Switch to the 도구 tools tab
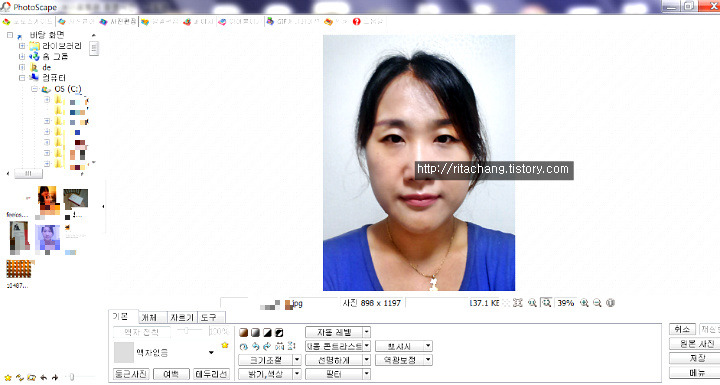Viewport: 720px width, 385px height. (x=211, y=317)
